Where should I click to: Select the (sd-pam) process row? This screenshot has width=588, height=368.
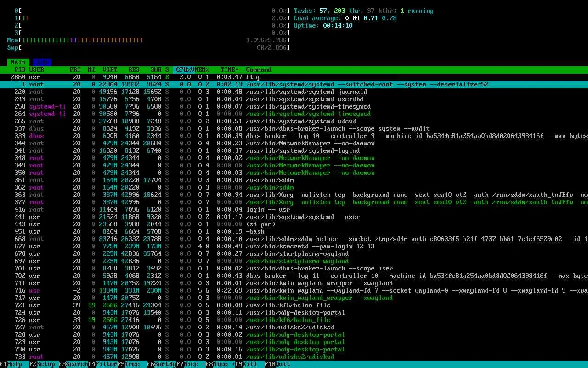click(x=294, y=224)
